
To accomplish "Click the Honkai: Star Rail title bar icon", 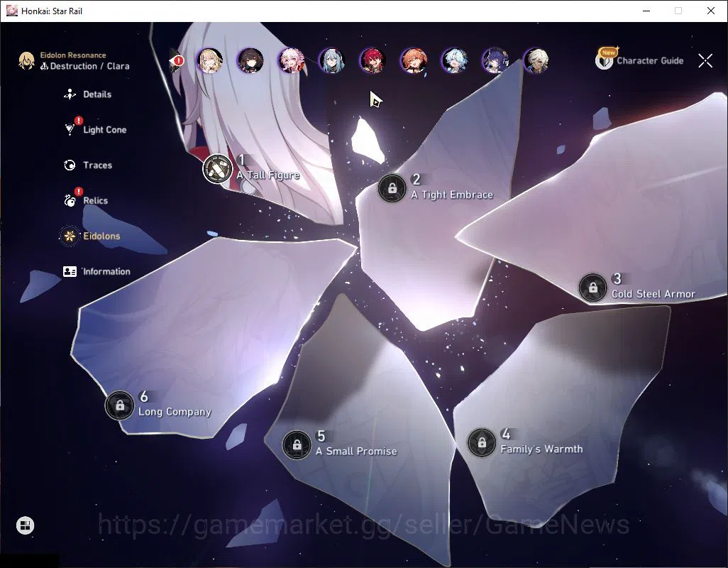I will (x=12, y=11).
